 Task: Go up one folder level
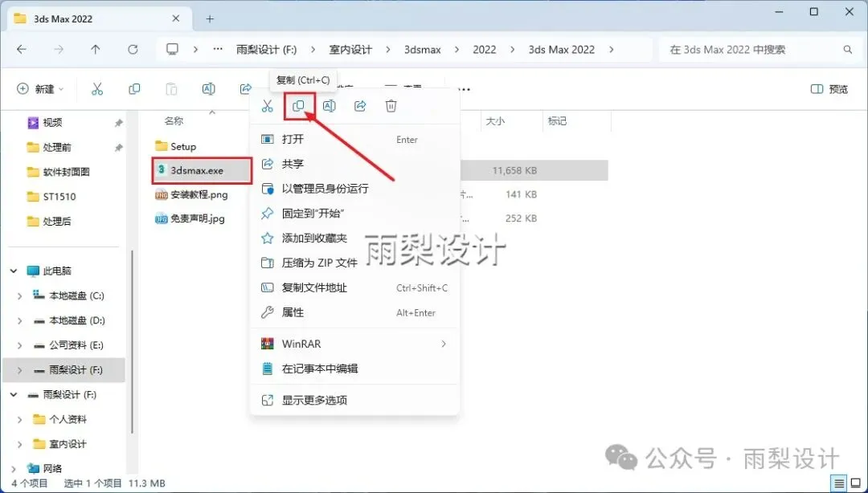(x=96, y=49)
